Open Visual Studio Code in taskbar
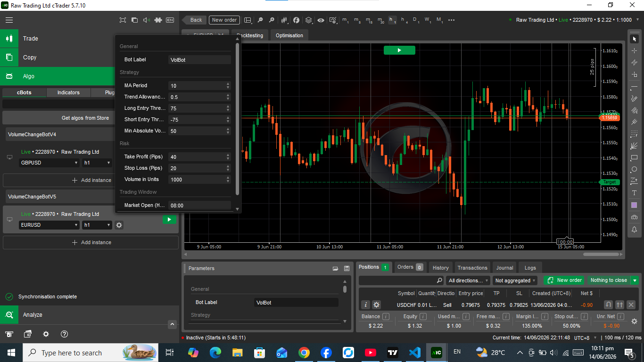 414,353
